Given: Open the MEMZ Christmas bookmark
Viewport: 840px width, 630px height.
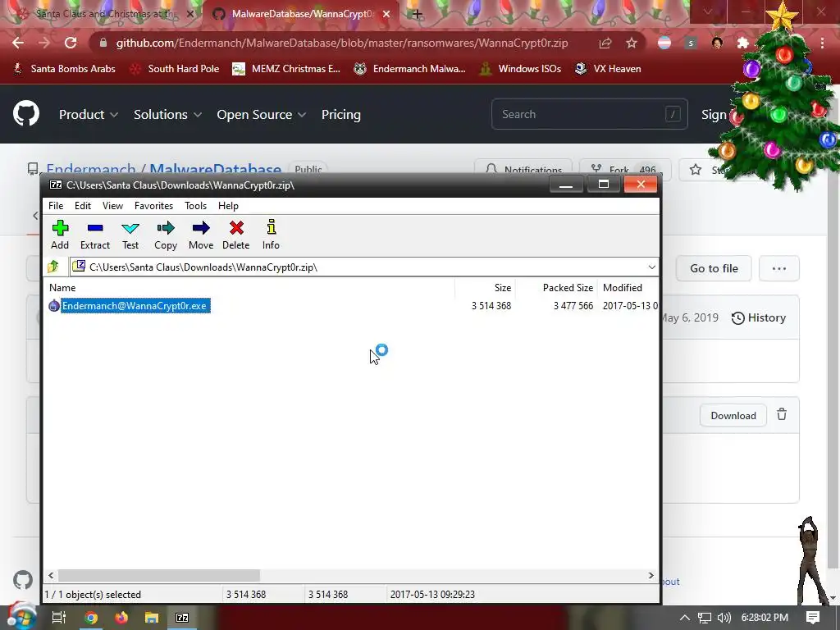Looking at the screenshot, I should [286, 69].
